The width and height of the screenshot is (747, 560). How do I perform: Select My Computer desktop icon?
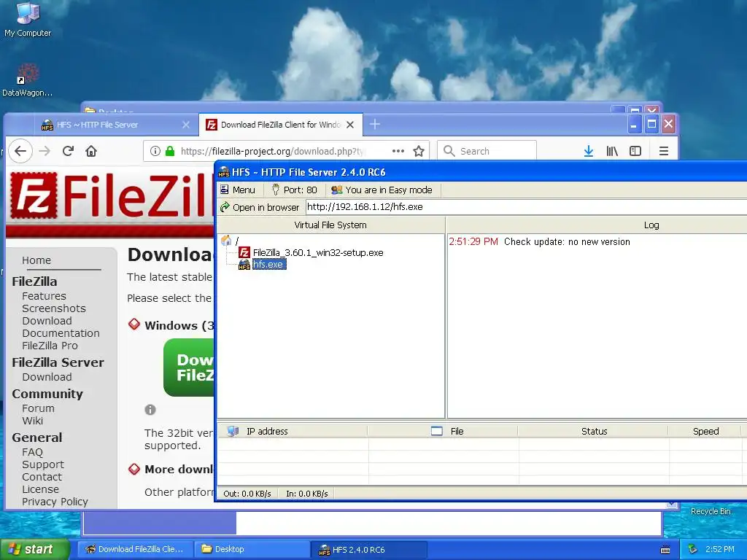(28, 20)
